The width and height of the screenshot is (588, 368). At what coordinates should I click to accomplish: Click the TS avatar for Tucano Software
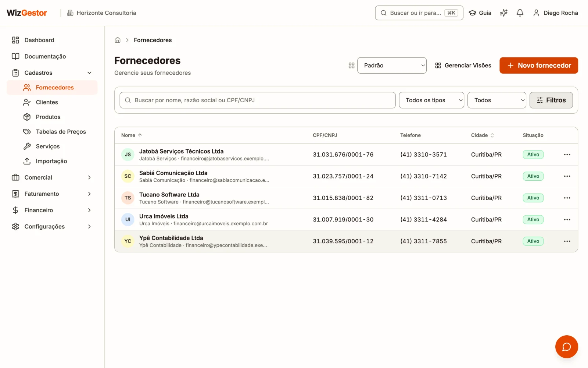pos(128,198)
